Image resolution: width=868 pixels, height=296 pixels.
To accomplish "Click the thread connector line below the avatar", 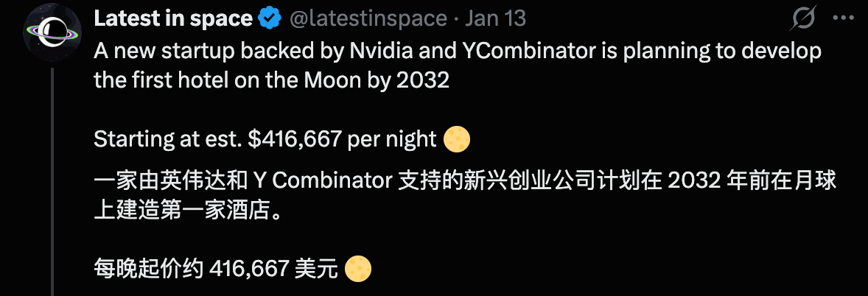I will coord(51,184).
